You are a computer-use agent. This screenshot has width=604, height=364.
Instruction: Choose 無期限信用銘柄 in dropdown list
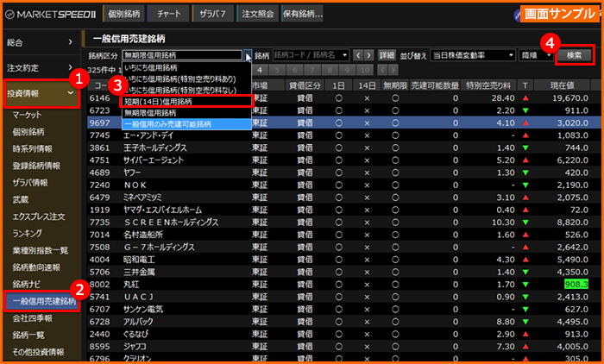point(187,113)
